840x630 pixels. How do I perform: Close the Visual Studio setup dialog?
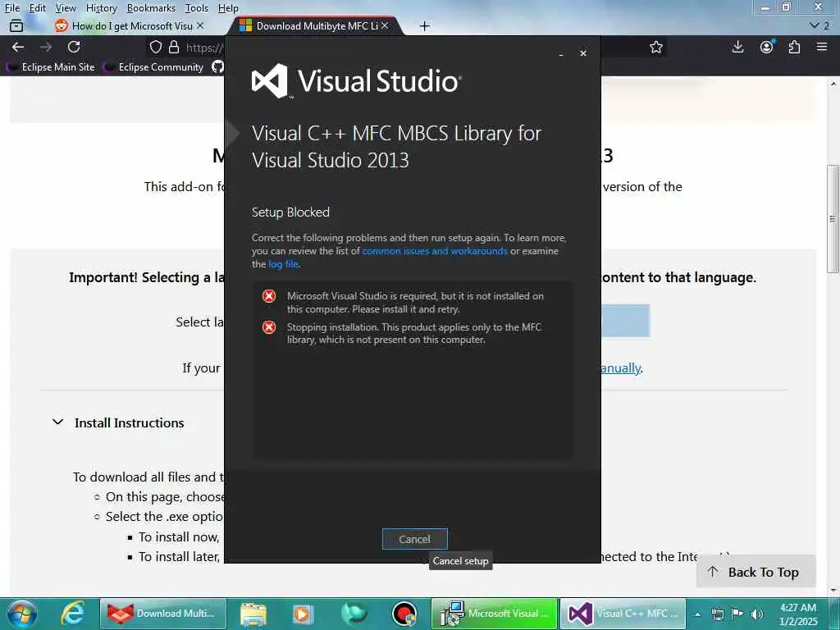(583, 53)
